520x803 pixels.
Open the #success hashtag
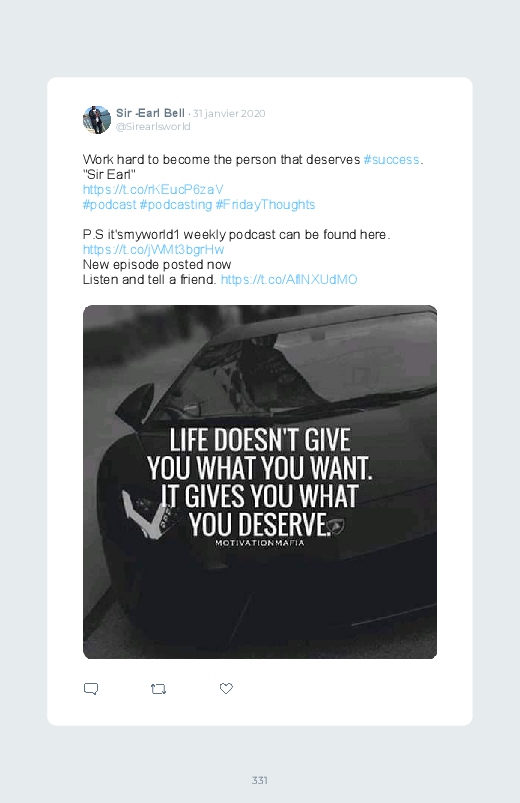pyautogui.click(x=391, y=160)
